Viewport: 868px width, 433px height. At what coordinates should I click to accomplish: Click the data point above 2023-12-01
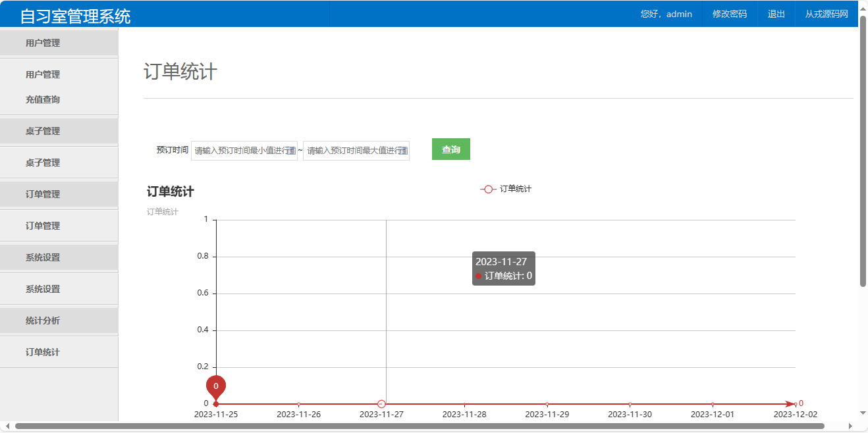[713, 404]
